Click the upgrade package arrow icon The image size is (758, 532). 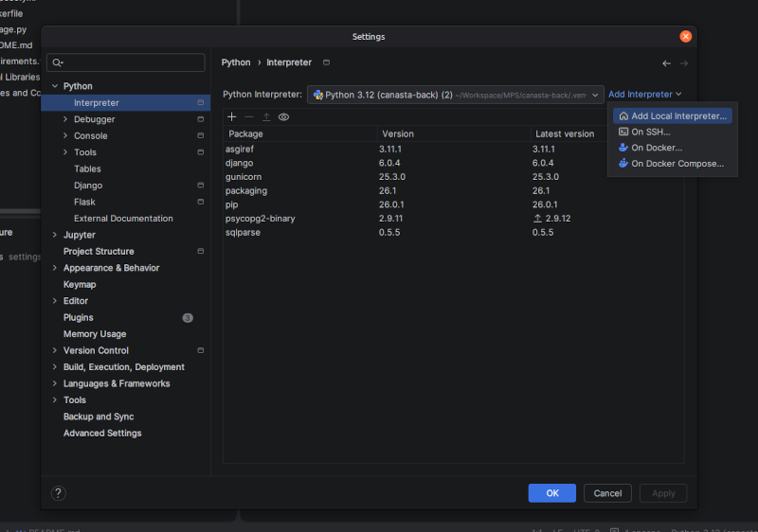click(266, 117)
